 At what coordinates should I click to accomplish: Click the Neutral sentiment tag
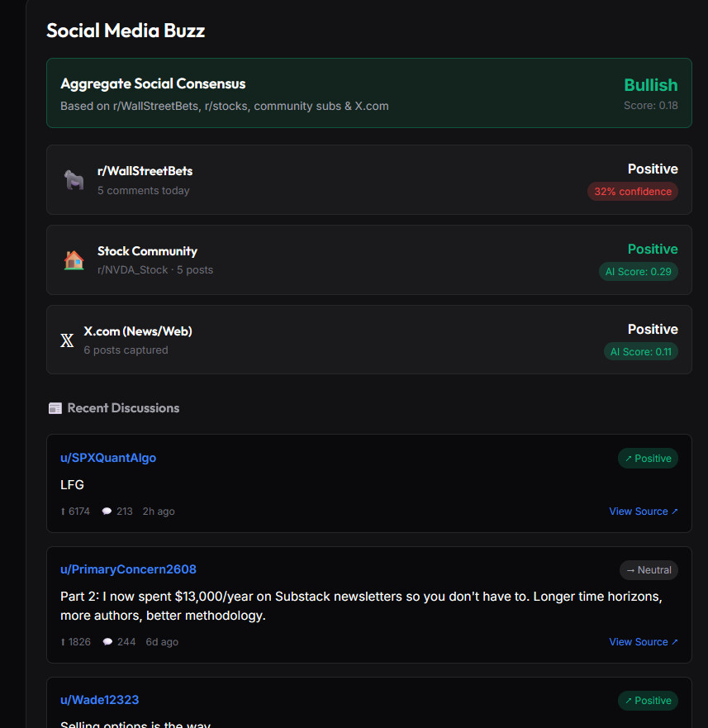coord(649,570)
